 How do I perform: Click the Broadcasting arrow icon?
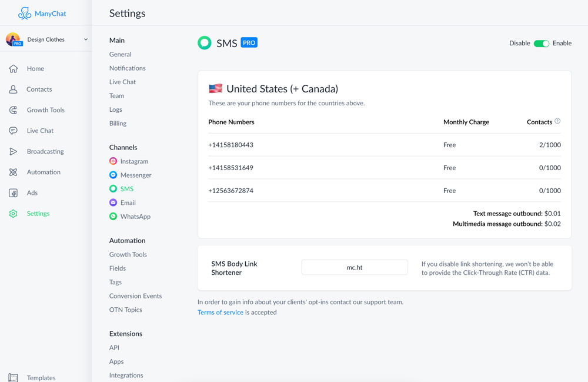(13, 151)
